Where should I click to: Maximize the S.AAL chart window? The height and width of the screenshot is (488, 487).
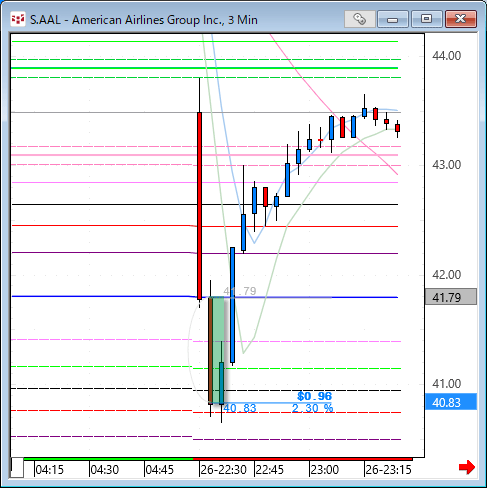click(426, 19)
